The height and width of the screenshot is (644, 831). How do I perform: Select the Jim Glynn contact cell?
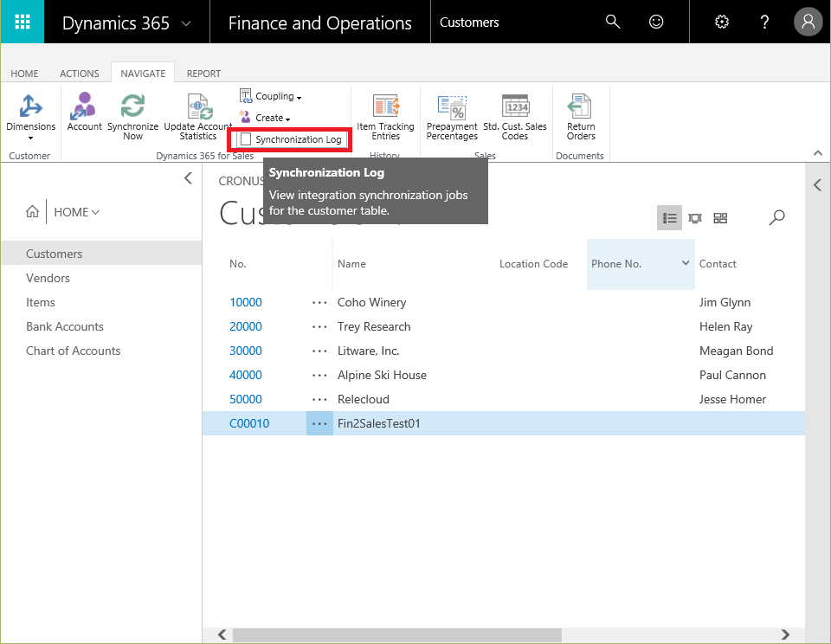[x=725, y=302]
